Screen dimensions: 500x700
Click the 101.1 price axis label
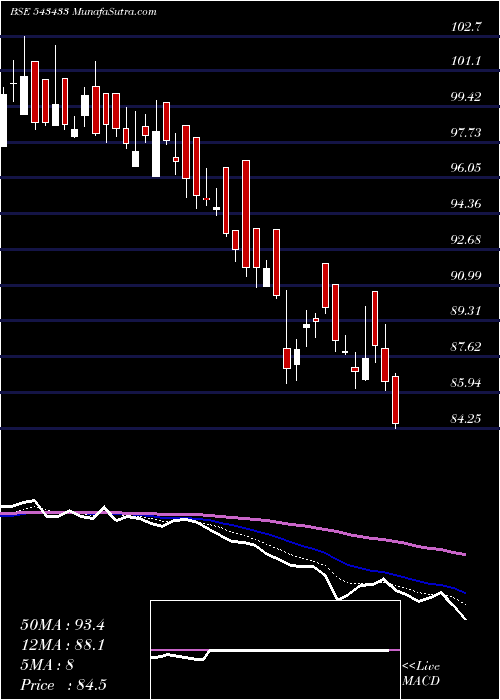click(x=466, y=61)
